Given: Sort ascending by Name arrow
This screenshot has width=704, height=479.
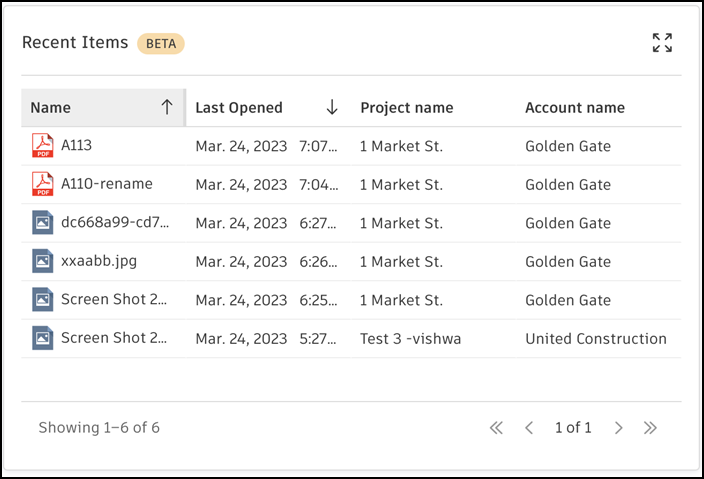Looking at the screenshot, I should point(167,108).
